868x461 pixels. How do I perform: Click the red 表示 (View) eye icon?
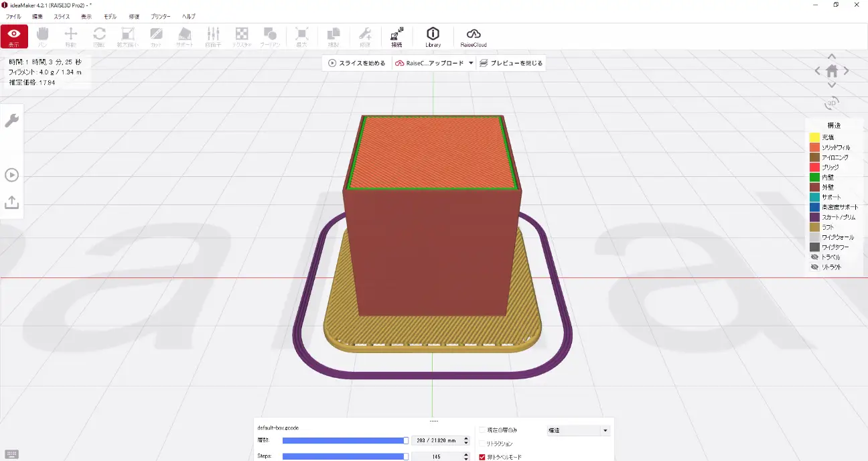[14, 36]
